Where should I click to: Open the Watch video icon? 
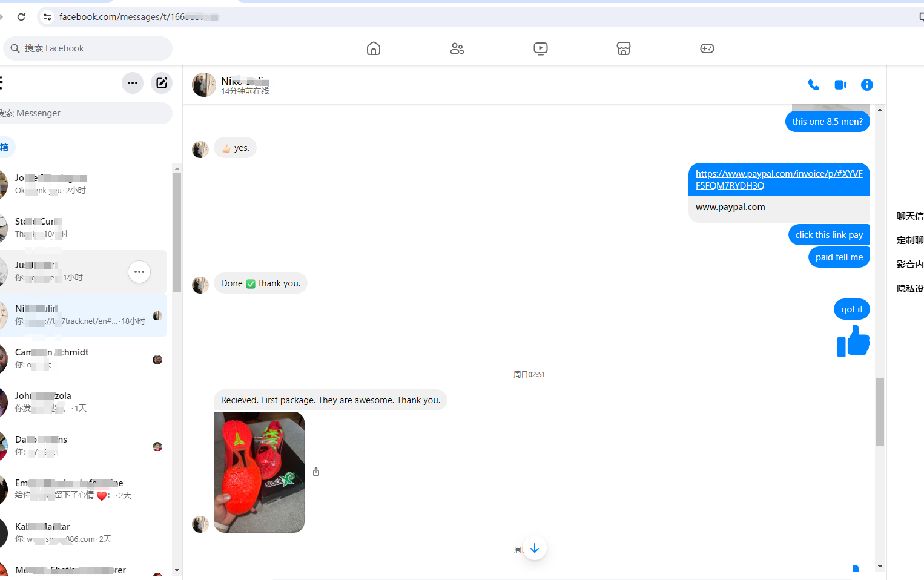(541, 48)
